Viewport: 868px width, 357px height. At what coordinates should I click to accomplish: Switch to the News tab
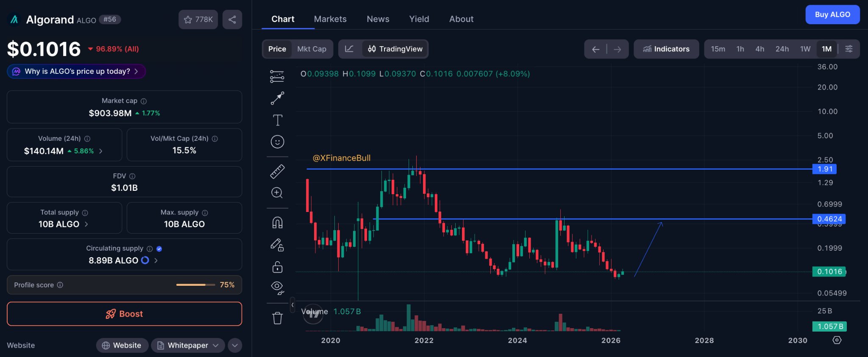click(x=378, y=19)
